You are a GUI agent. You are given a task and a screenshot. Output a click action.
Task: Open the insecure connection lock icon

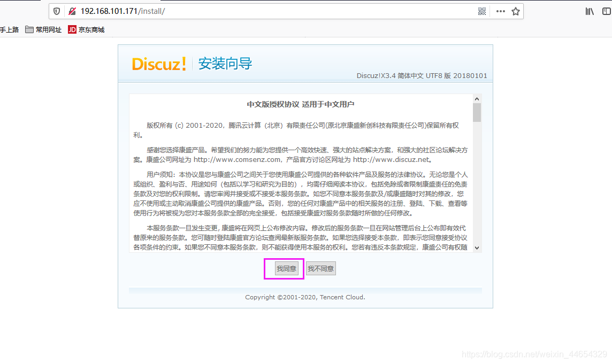pyautogui.click(x=72, y=11)
